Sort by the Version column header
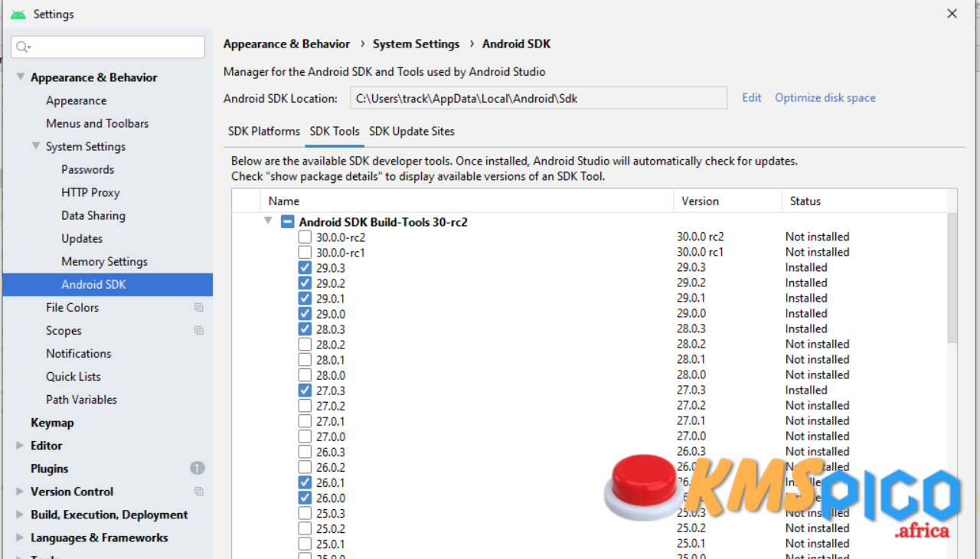Viewport: 980px width, 559px height. click(727, 201)
